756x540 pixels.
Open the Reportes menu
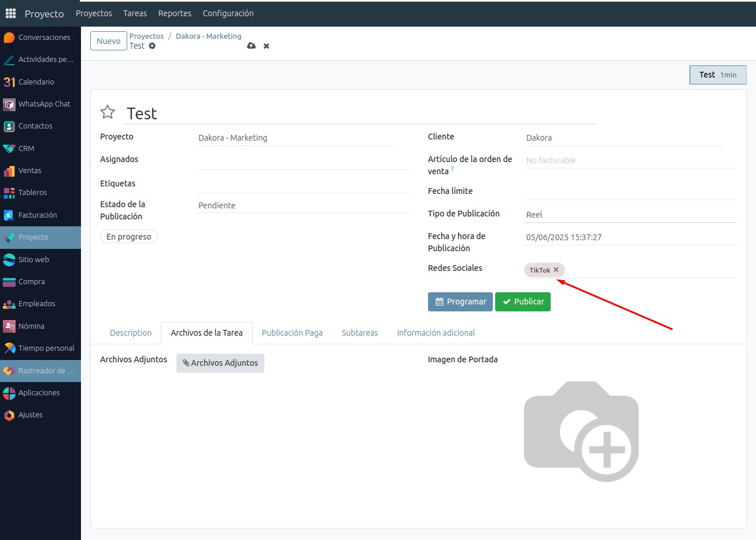[x=175, y=13]
